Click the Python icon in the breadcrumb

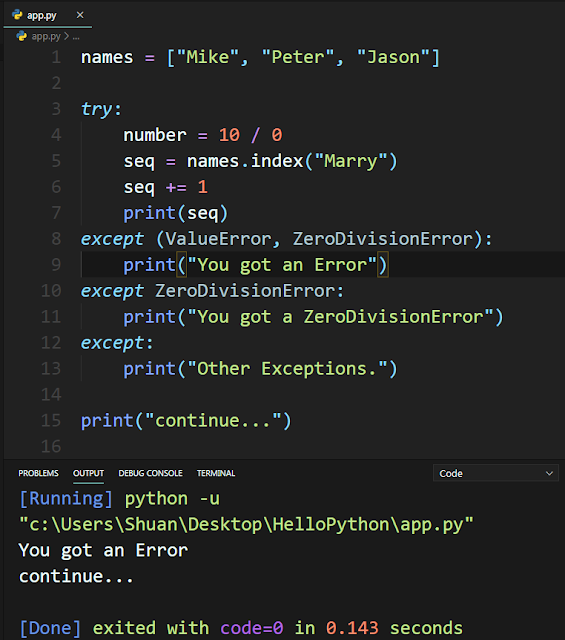[22, 36]
